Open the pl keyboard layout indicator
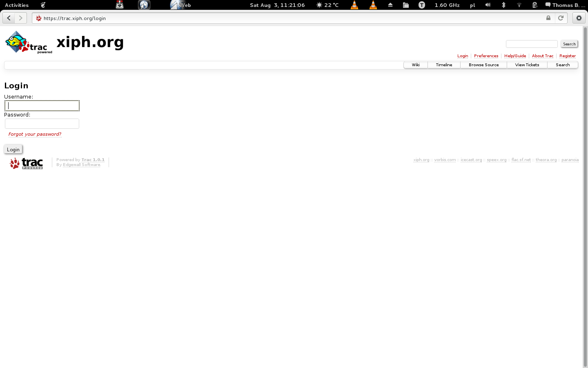This screenshot has width=588, height=368. (x=472, y=5)
